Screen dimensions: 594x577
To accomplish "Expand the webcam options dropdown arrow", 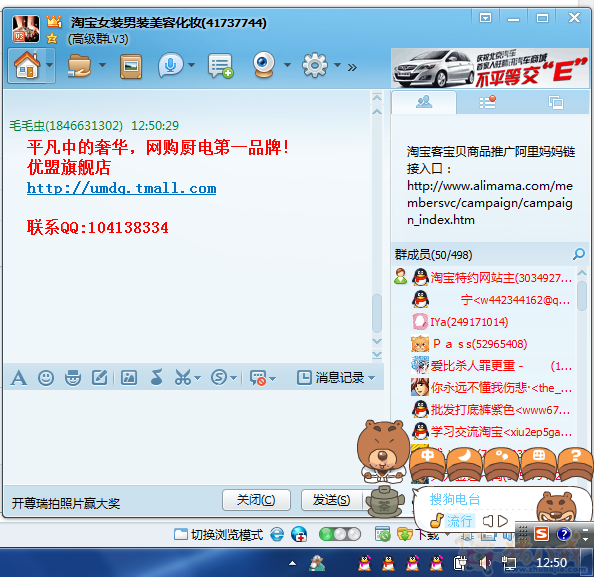I will pyautogui.click(x=287, y=65).
